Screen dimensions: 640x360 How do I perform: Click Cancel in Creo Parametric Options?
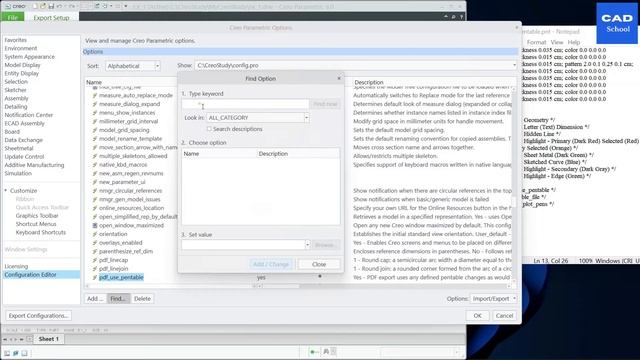tap(504, 316)
